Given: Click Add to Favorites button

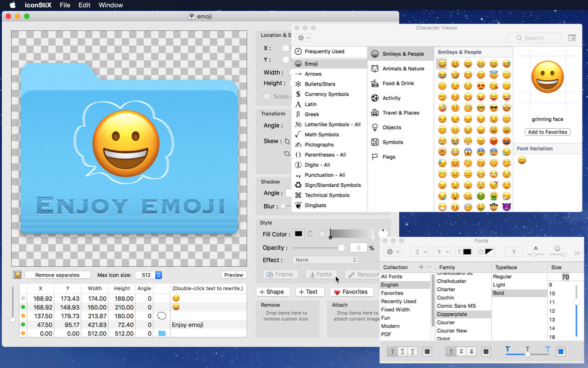Looking at the screenshot, I should [548, 132].
